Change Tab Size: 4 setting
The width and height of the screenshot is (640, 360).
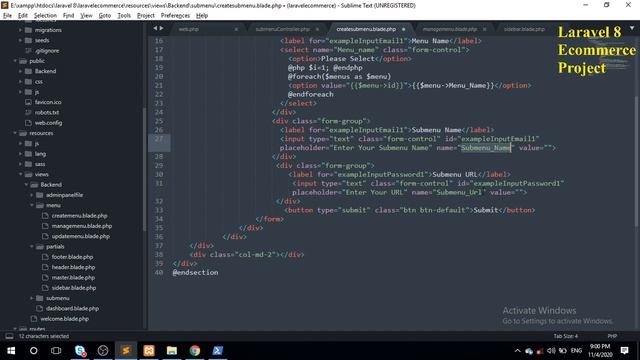[x=565, y=336]
